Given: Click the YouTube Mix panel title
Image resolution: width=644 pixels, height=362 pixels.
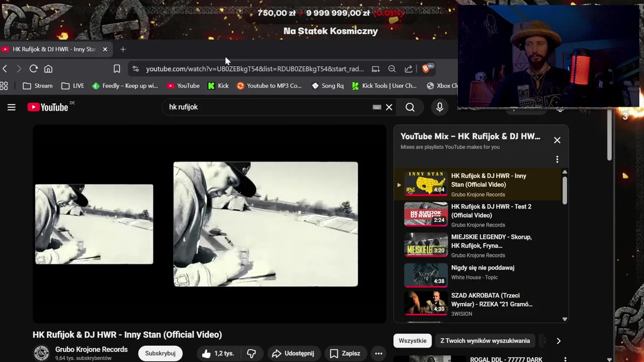Looking at the screenshot, I should click(470, 136).
